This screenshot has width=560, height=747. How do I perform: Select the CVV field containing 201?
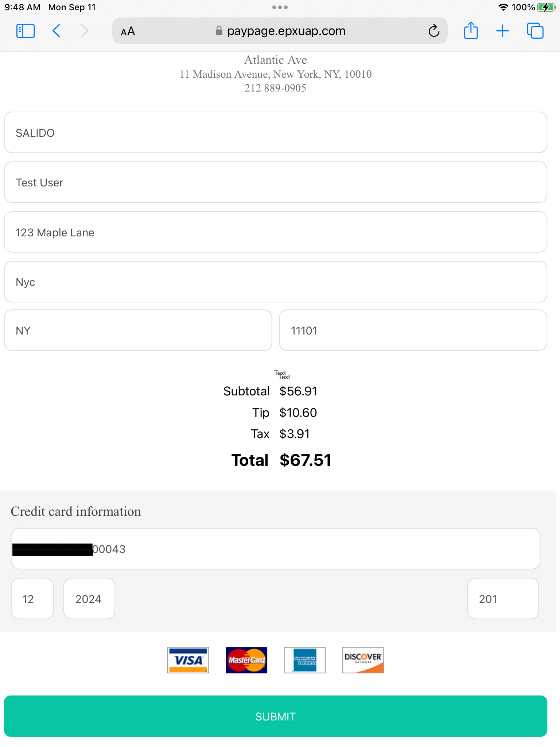pos(503,599)
